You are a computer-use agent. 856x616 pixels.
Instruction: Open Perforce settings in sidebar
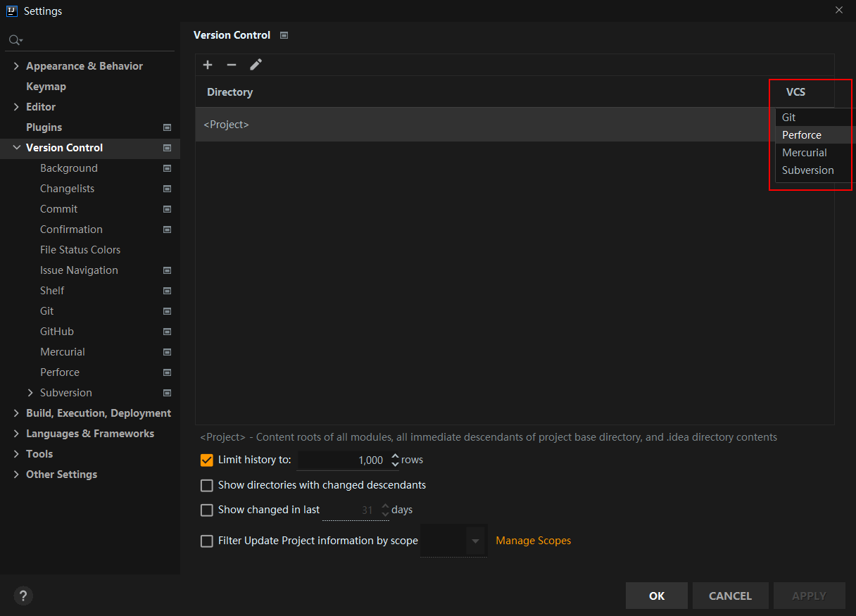point(60,372)
